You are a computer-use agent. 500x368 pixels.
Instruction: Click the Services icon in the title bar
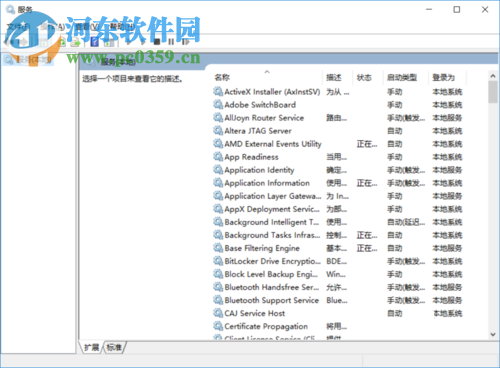click(10, 9)
